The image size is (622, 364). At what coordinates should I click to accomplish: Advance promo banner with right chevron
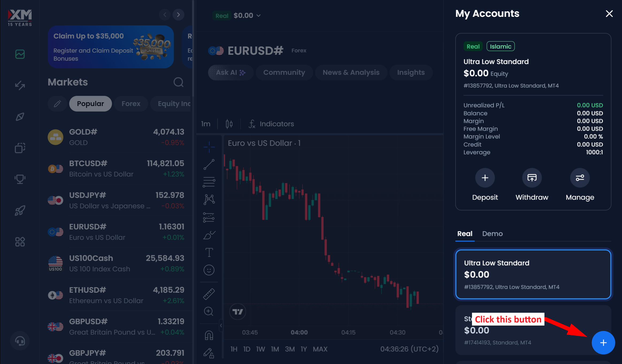178,15
